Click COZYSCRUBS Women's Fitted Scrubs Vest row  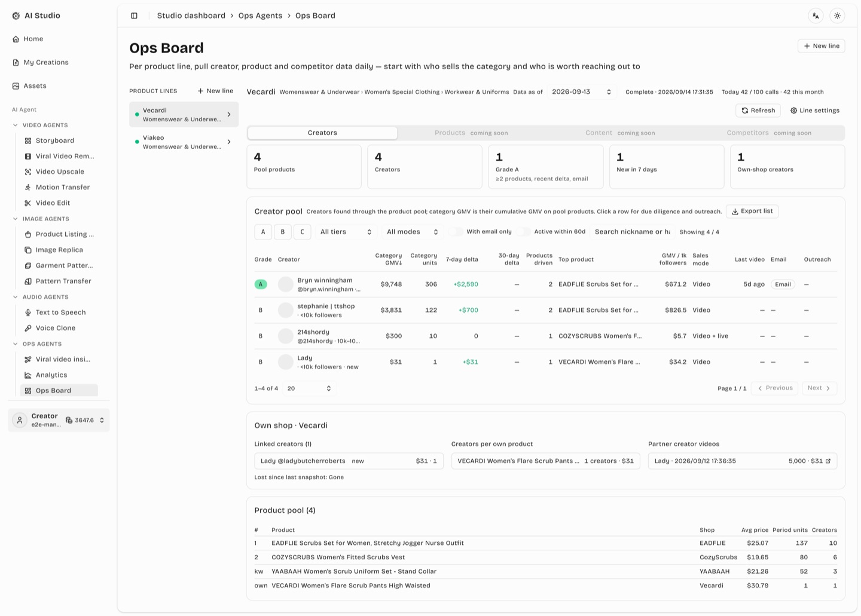545,557
